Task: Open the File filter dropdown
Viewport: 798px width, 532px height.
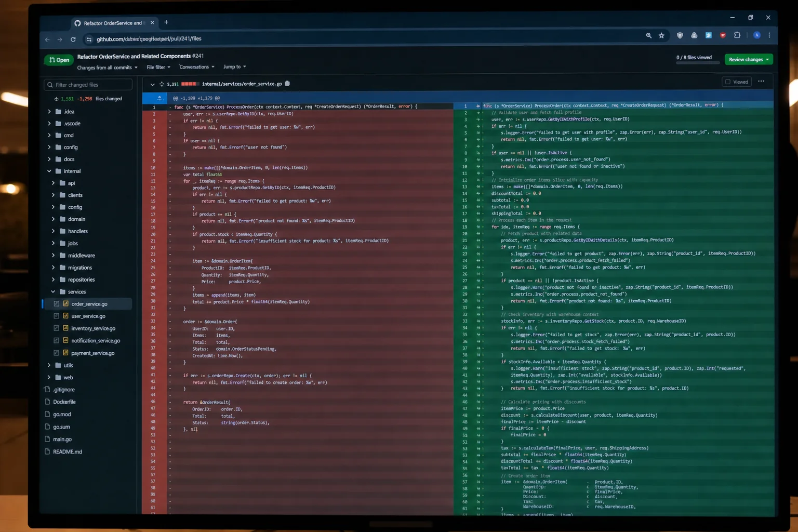Action: tap(158, 68)
